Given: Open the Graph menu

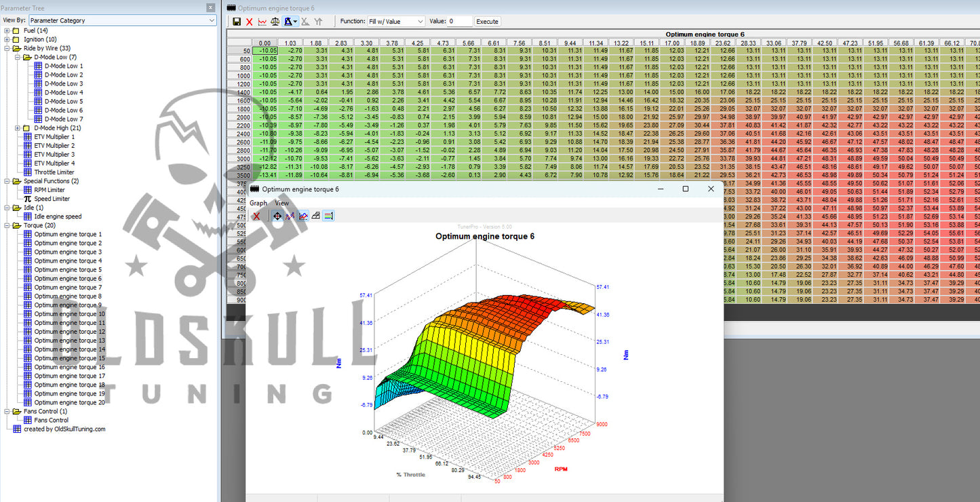Looking at the screenshot, I should click(x=258, y=203).
